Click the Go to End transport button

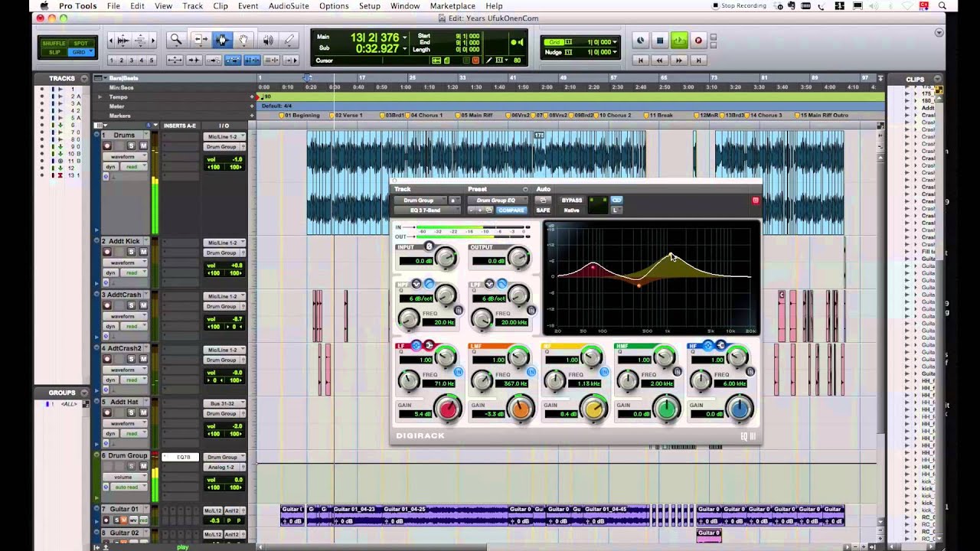(x=697, y=60)
